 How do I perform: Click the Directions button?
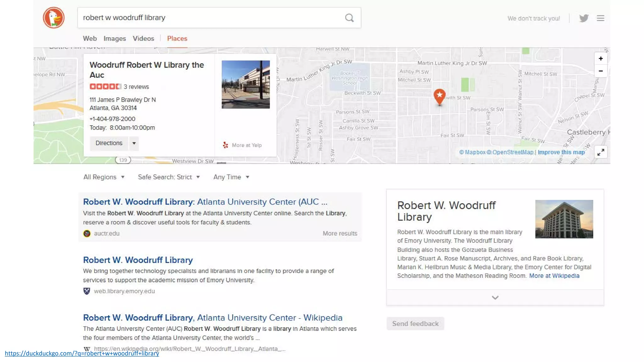click(109, 143)
